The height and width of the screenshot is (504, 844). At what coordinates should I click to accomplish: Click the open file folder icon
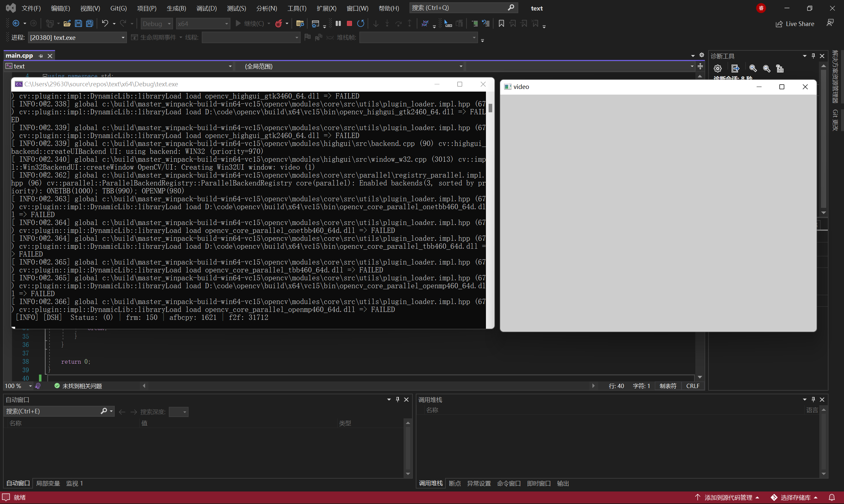click(67, 23)
